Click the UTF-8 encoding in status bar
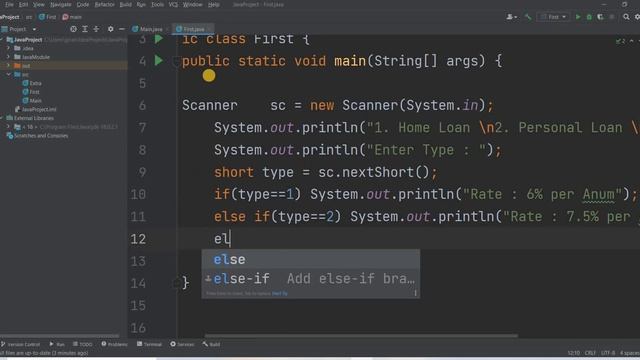Viewport: 640px width, 360px height. pyautogui.click(x=607, y=353)
